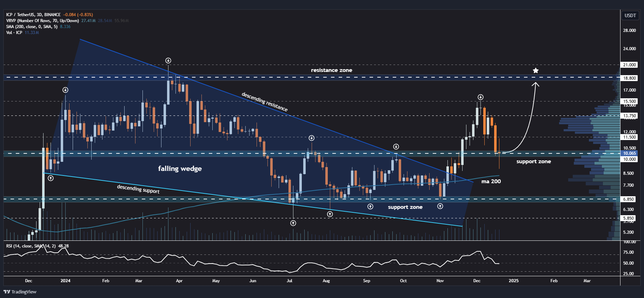This screenshot has width=644, height=298.
Task: Select the white star target marker
Action: click(x=536, y=71)
